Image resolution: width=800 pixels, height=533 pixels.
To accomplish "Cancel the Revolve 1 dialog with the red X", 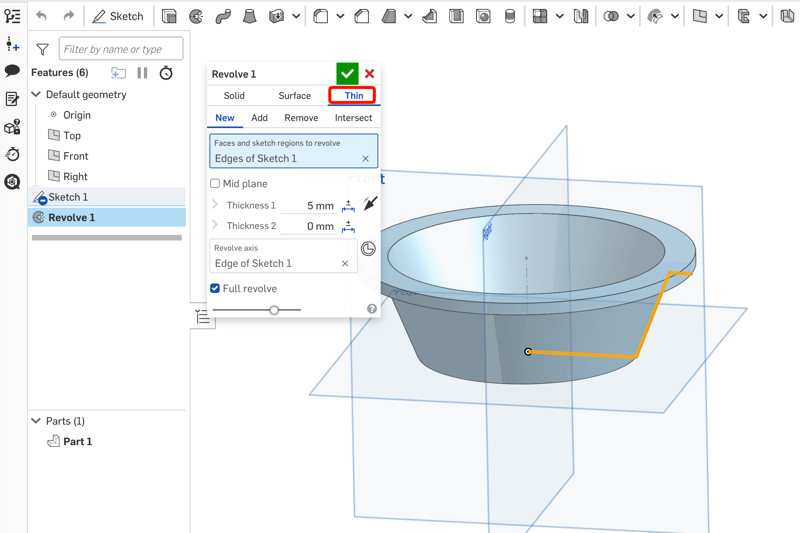I will (370, 73).
